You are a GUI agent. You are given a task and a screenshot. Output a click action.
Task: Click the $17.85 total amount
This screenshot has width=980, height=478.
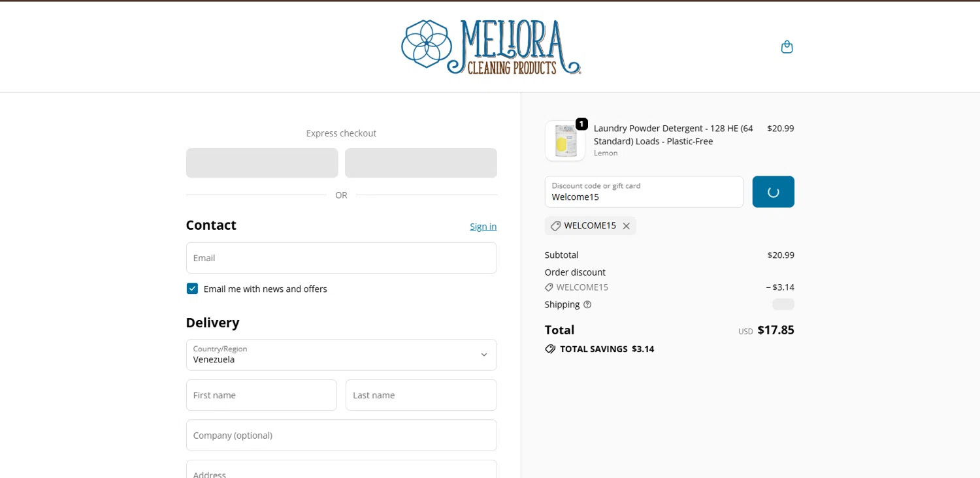776,330
